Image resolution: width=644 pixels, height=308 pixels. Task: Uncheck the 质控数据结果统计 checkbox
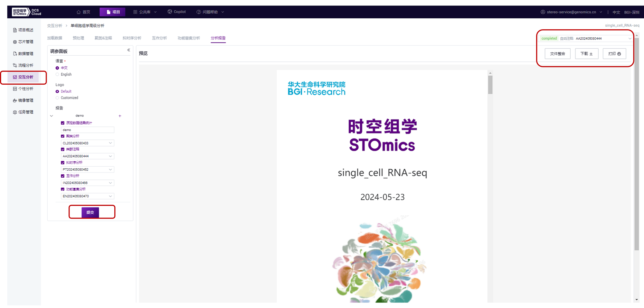point(62,123)
